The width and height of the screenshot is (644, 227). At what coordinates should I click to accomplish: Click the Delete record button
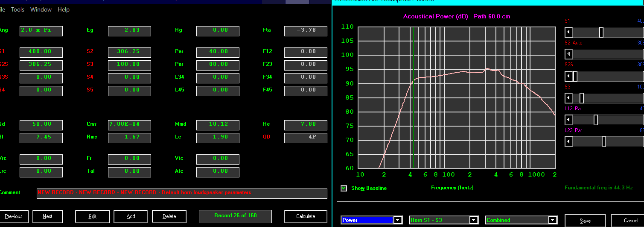[x=169, y=216]
